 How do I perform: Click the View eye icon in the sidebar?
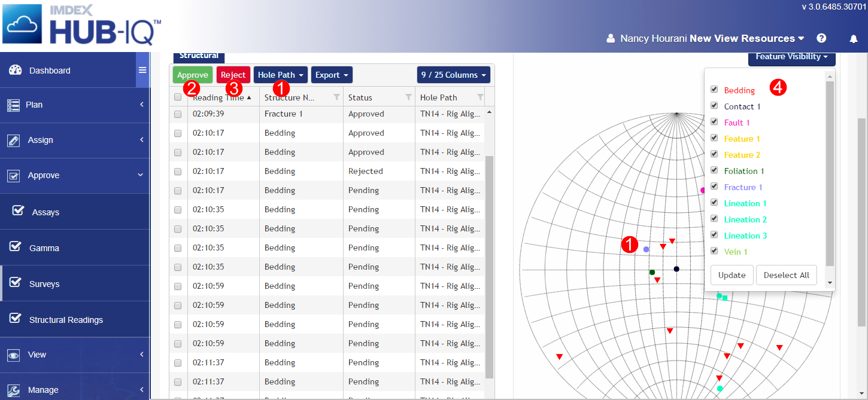tap(13, 355)
